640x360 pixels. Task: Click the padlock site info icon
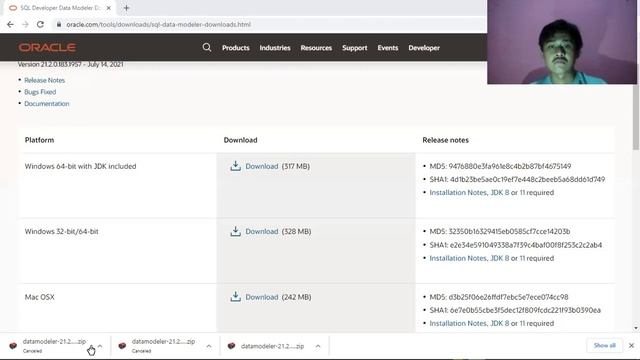[59, 24]
